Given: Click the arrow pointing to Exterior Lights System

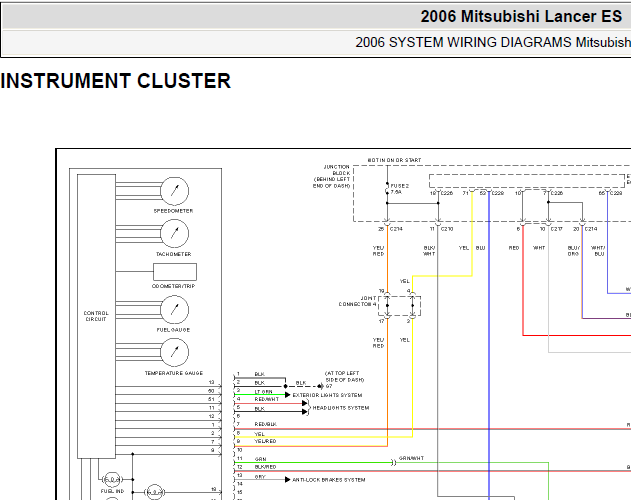Looking at the screenshot, I should pyautogui.click(x=288, y=395).
